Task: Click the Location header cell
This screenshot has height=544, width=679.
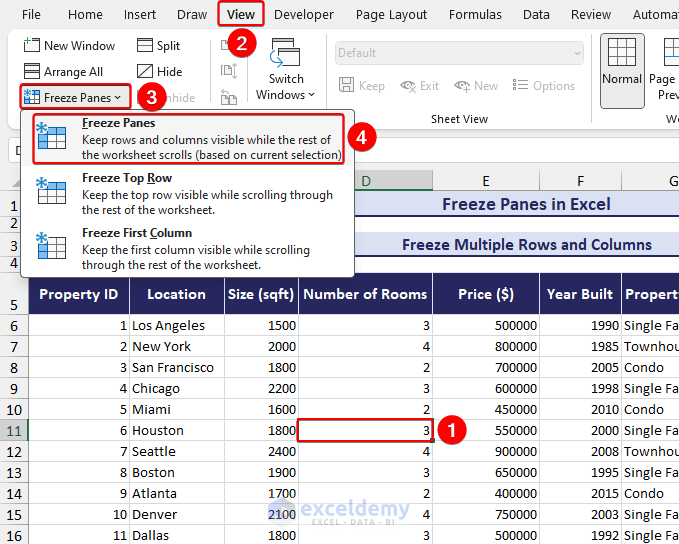Action: tap(177, 294)
